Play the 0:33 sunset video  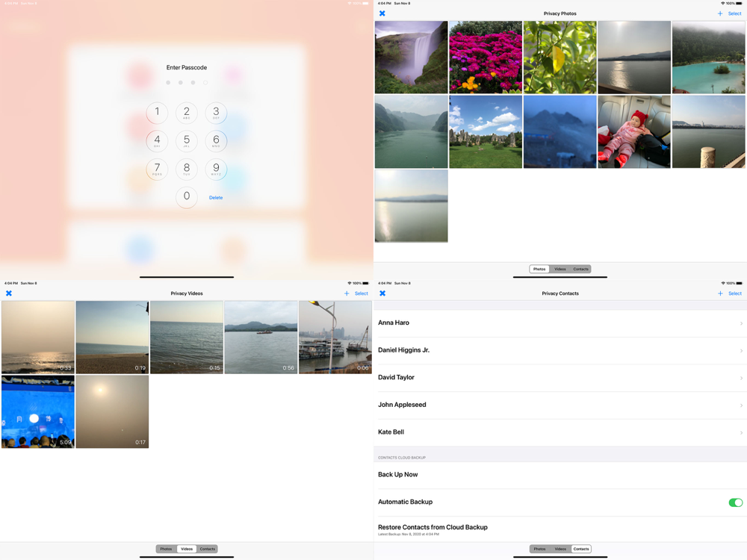click(38, 337)
